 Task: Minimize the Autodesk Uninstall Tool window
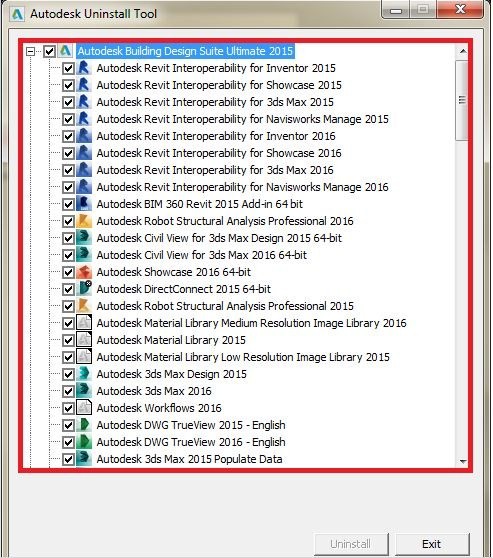coord(396,10)
